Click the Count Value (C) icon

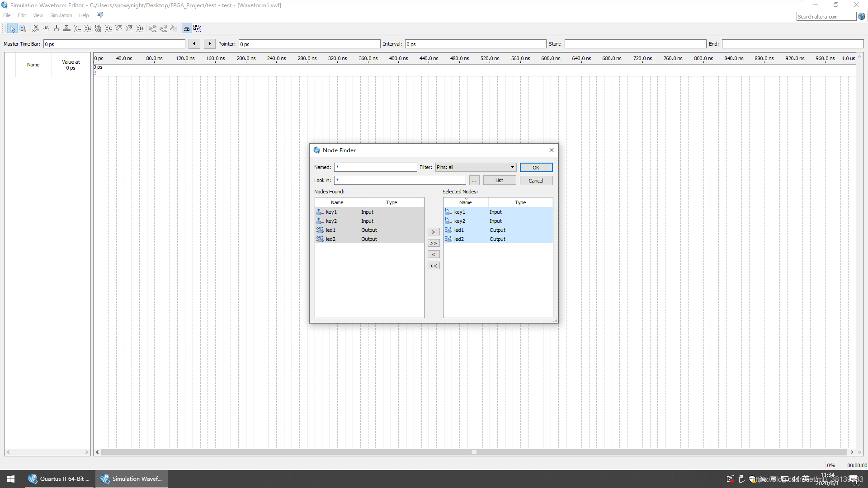coord(109,28)
